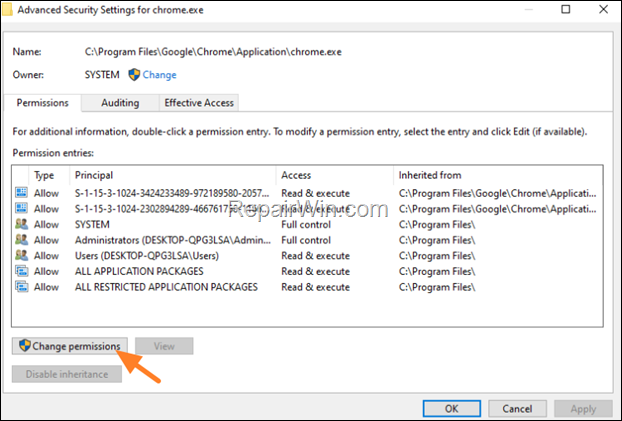Viewport: 622px width, 421px height.
Task: Click the Change permissions button
Action: (70, 346)
